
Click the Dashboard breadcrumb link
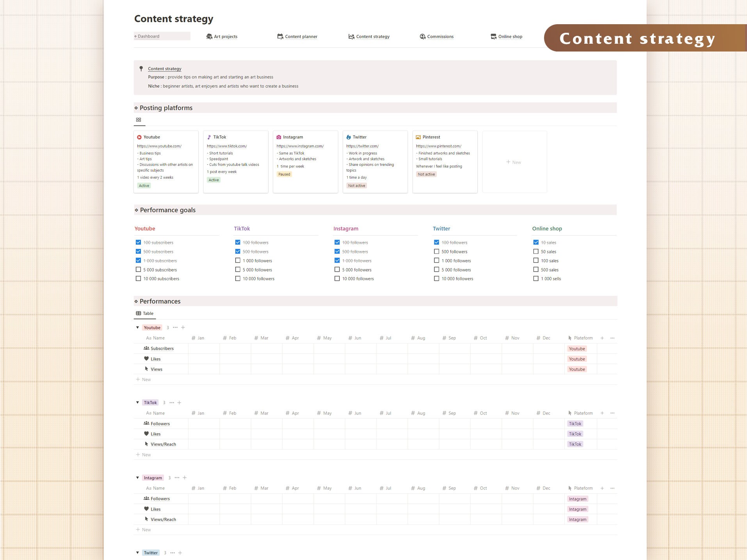pos(148,36)
